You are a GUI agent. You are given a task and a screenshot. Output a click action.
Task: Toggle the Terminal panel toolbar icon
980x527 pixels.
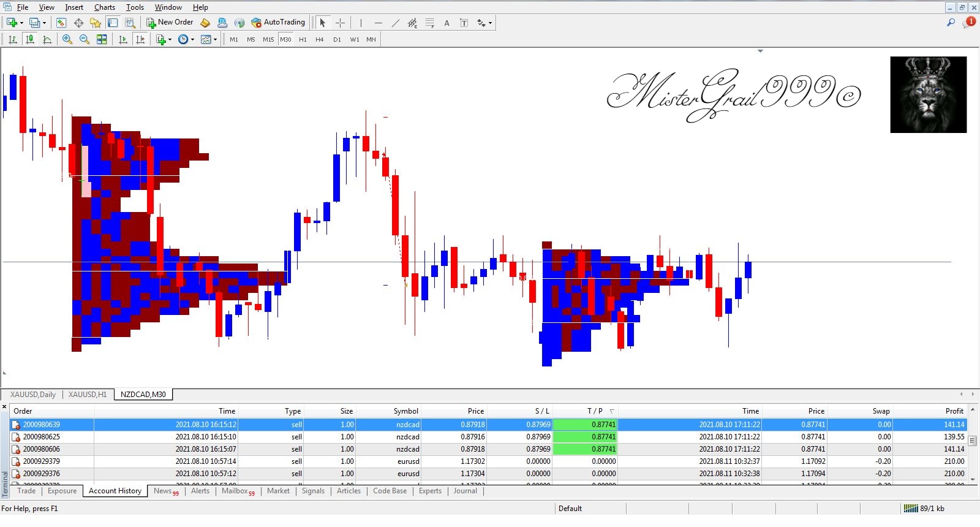point(113,23)
